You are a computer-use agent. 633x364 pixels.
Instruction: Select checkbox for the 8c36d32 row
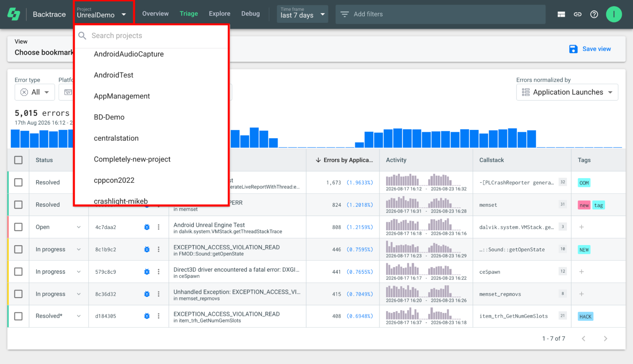(18, 294)
